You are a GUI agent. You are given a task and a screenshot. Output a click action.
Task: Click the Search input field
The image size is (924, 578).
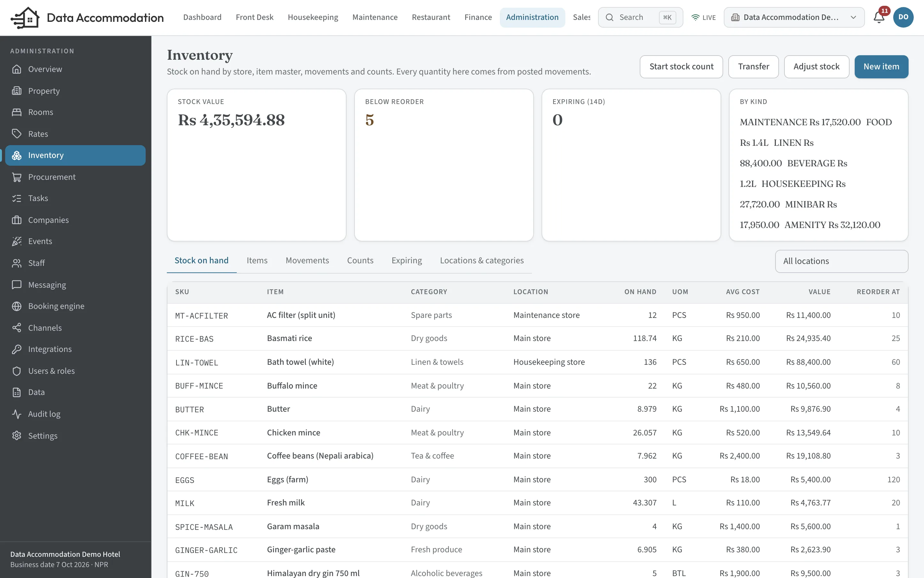click(640, 17)
